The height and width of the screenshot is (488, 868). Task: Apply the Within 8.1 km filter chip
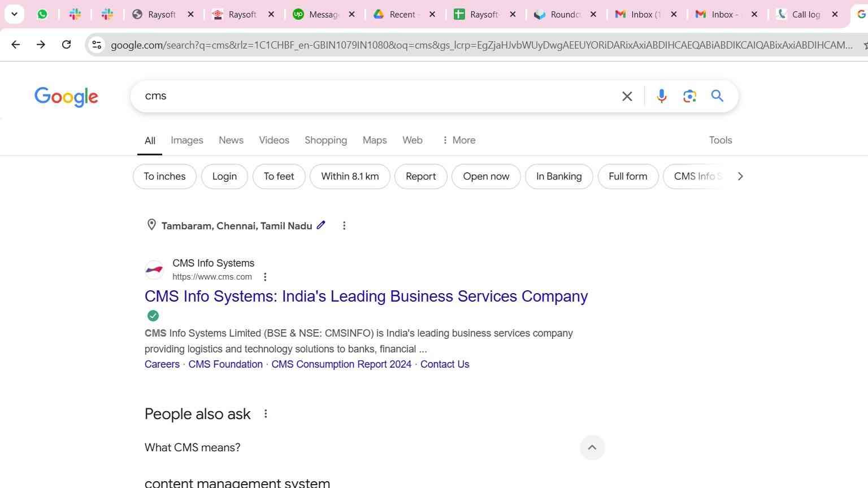350,176
